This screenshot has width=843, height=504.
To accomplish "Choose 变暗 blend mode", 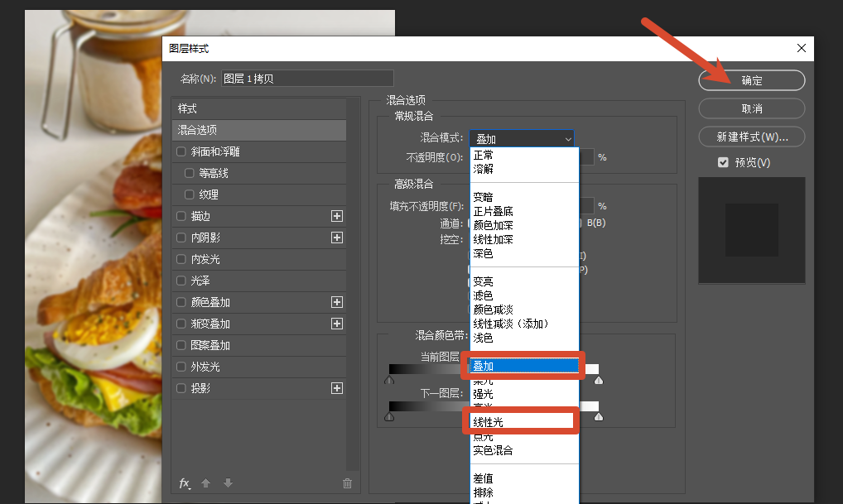I will pyautogui.click(x=524, y=197).
